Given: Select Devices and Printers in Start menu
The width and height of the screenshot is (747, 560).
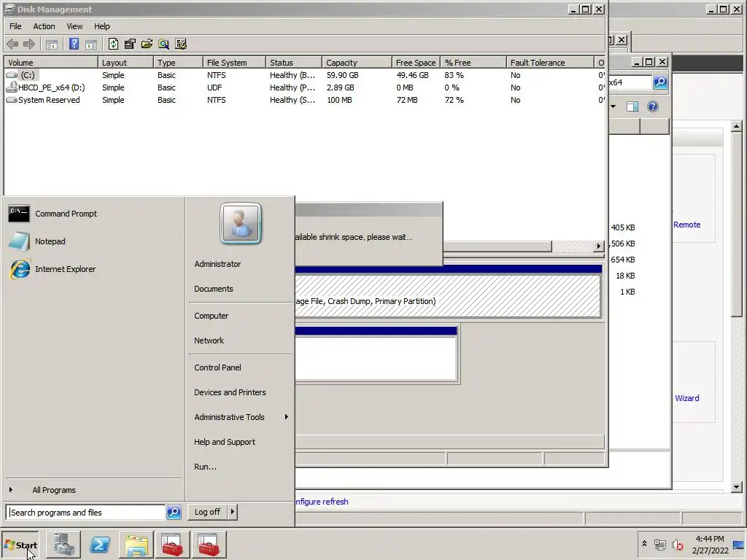Looking at the screenshot, I should pos(230,392).
